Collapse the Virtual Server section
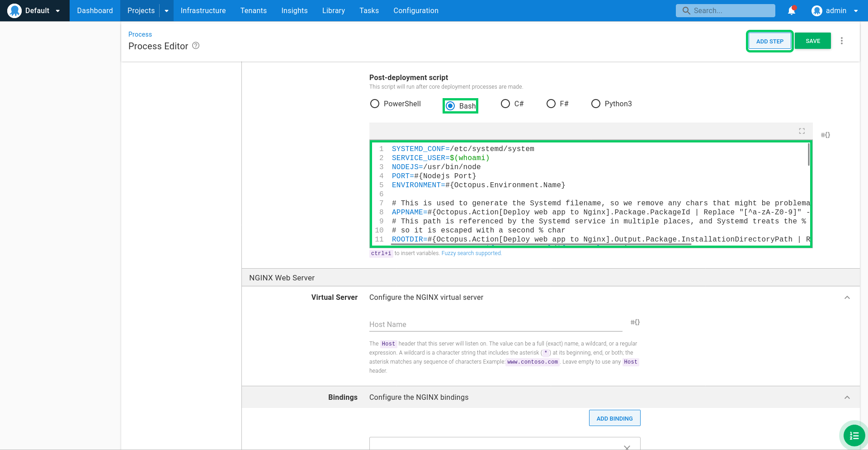The width and height of the screenshot is (868, 450). pos(847,298)
